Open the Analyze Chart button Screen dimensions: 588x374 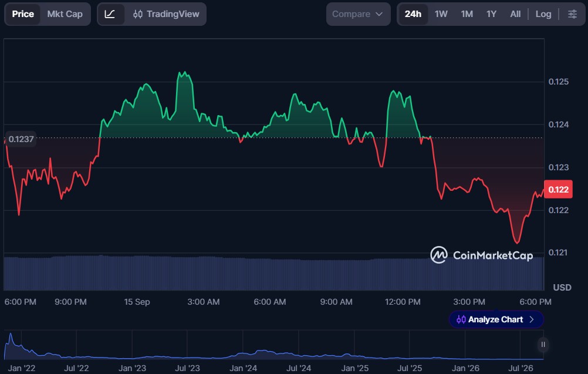coord(496,319)
